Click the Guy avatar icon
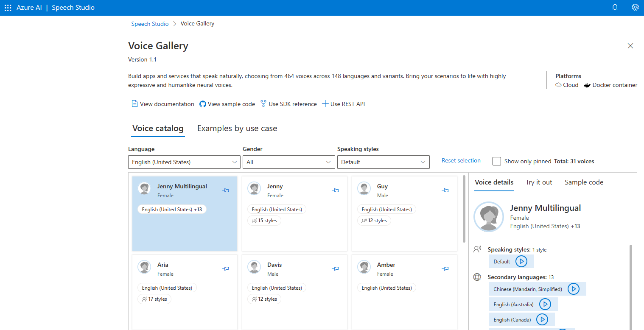 click(364, 188)
